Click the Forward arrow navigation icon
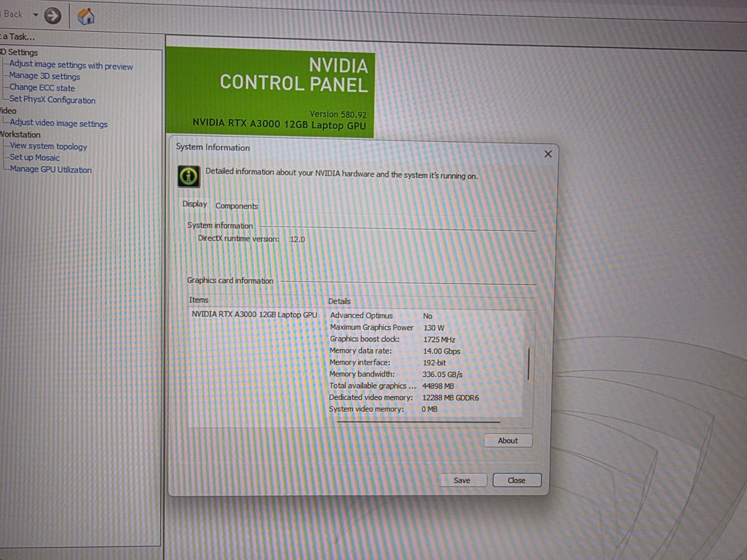The image size is (747, 560). pyautogui.click(x=53, y=16)
